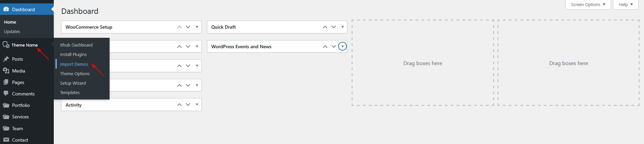Click the Dashboard gauge icon
The width and height of the screenshot is (644, 144).
6,9
